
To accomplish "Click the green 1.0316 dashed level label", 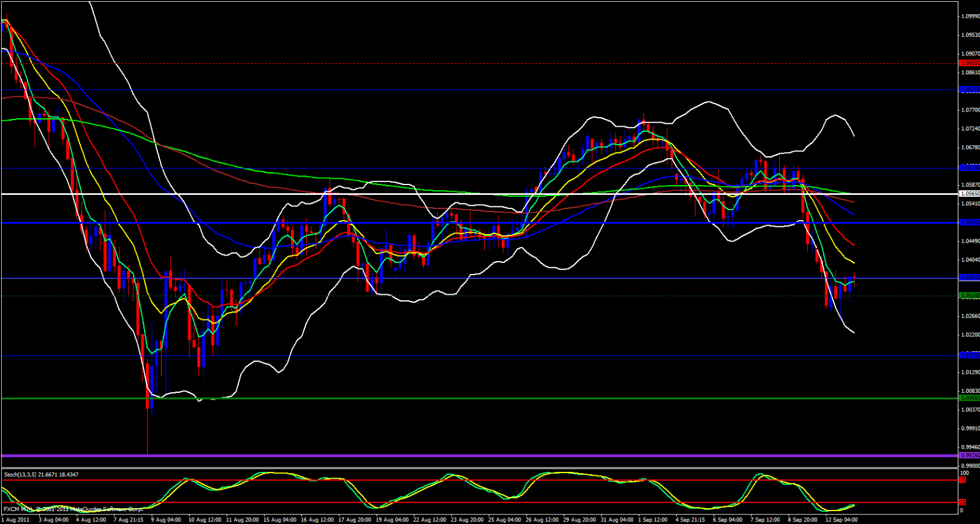I will [x=970, y=295].
